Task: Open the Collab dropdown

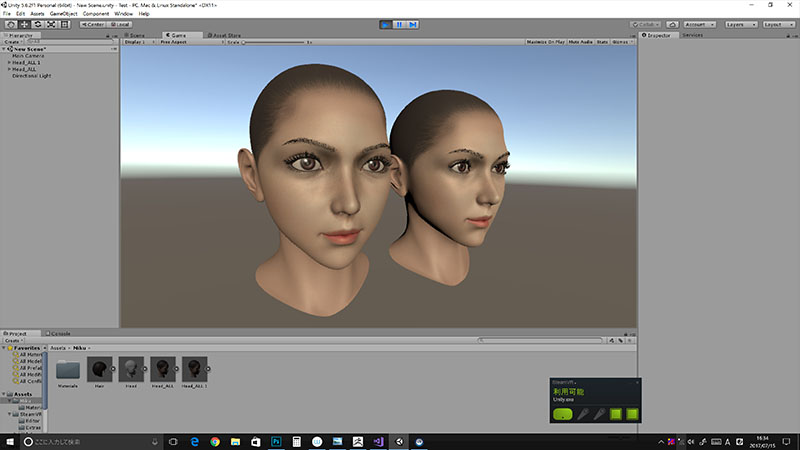Action: pos(645,24)
